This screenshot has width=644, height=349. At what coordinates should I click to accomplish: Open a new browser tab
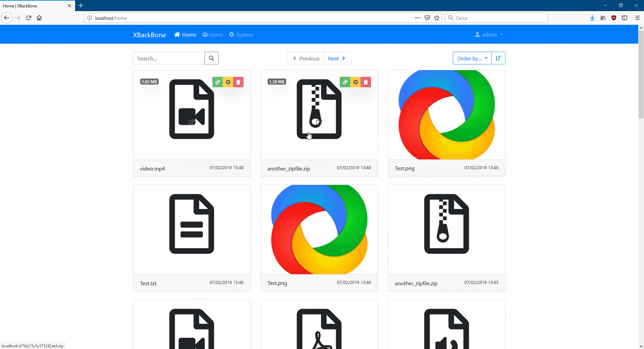click(x=81, y=5)
